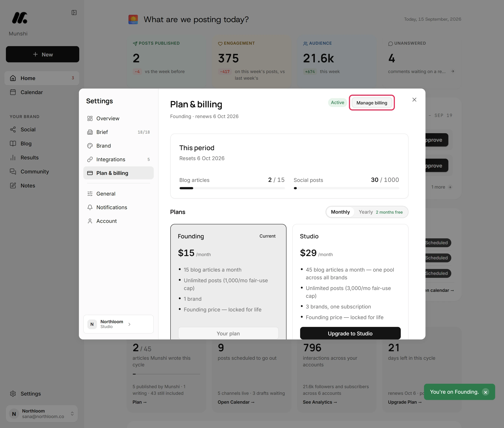Screen dimensions: 504x428
Task: Click the Founding plan card title
Action: tap(191, 236)
